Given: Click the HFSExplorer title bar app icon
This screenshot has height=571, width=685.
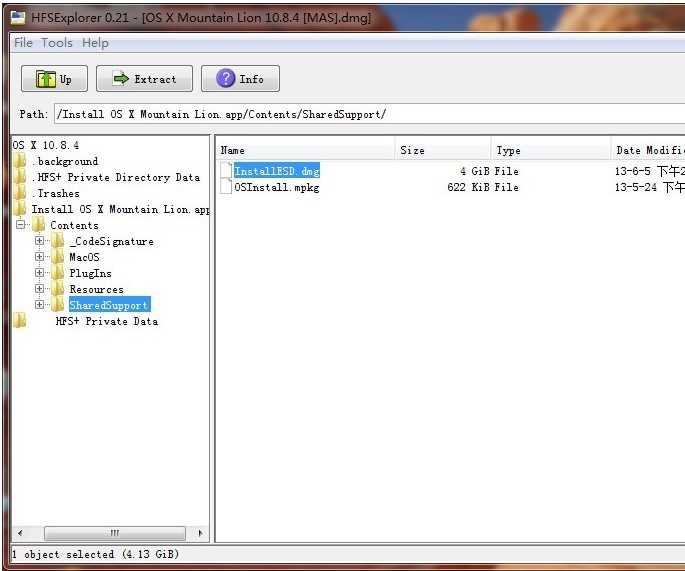Looking at the screenshot, I should [18, 17].
